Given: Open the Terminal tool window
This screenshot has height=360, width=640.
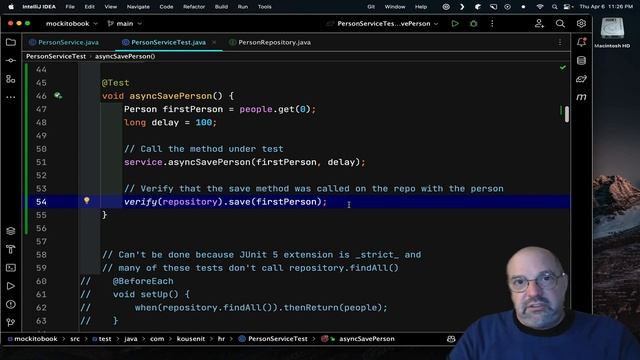Looking at the screenshot, I should (11, 268).
